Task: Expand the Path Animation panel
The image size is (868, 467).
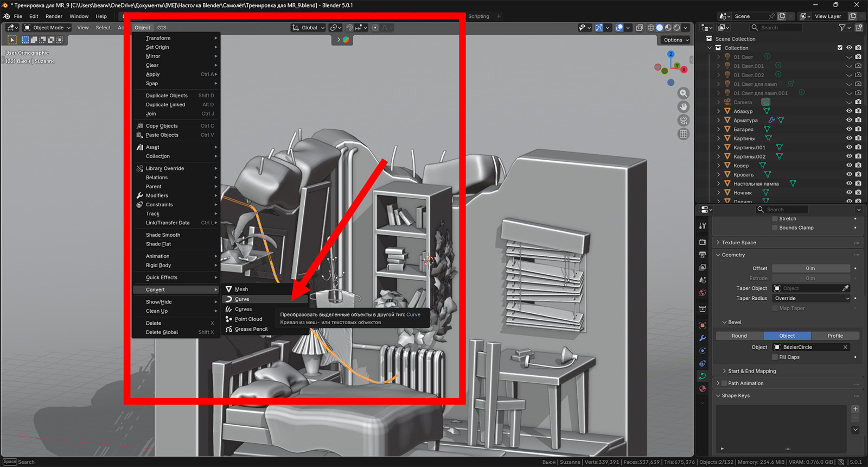Action: coord(745,383)
